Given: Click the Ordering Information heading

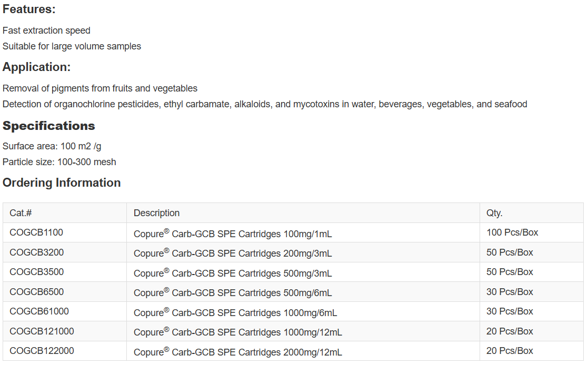Looking at the screenshot, I should point(62,182).
